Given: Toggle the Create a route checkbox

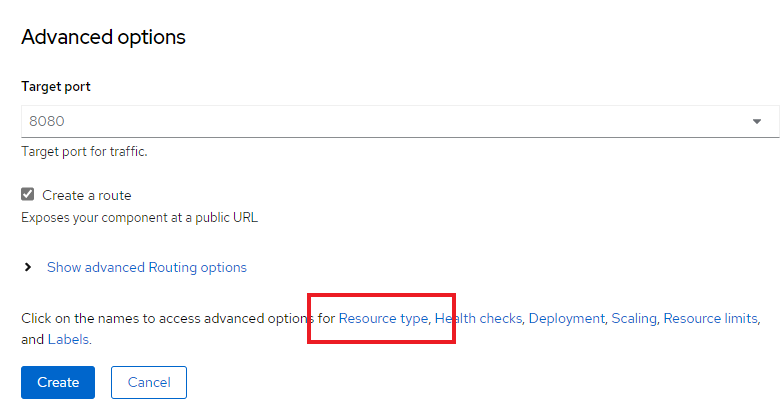Looking at the screenshot, I should [28, 195].
